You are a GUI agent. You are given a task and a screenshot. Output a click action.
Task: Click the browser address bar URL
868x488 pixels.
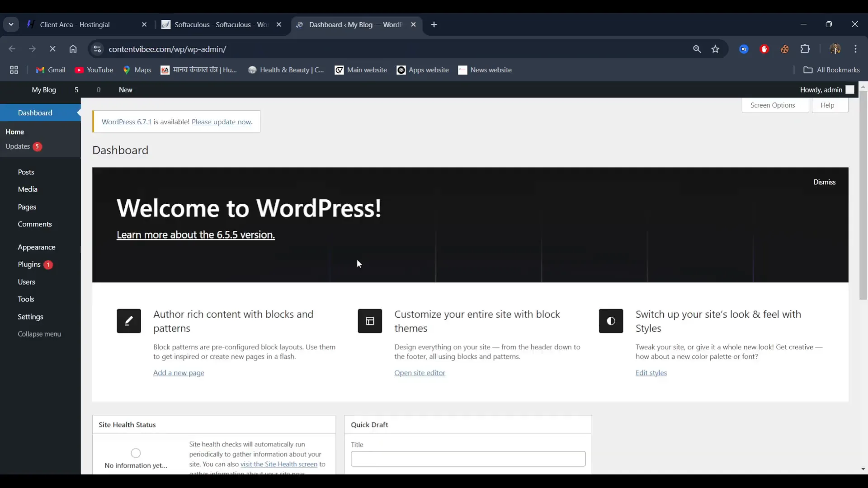pos(168,49)
